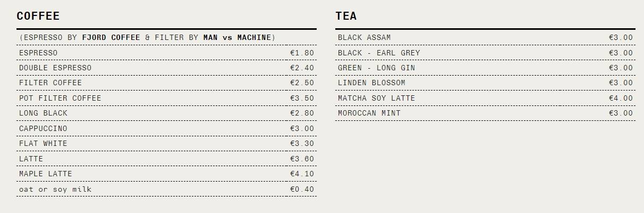Viewport: 644px width, 213px height.
Task: Click the LATTE menu entry
Action: tap(166, 159)
